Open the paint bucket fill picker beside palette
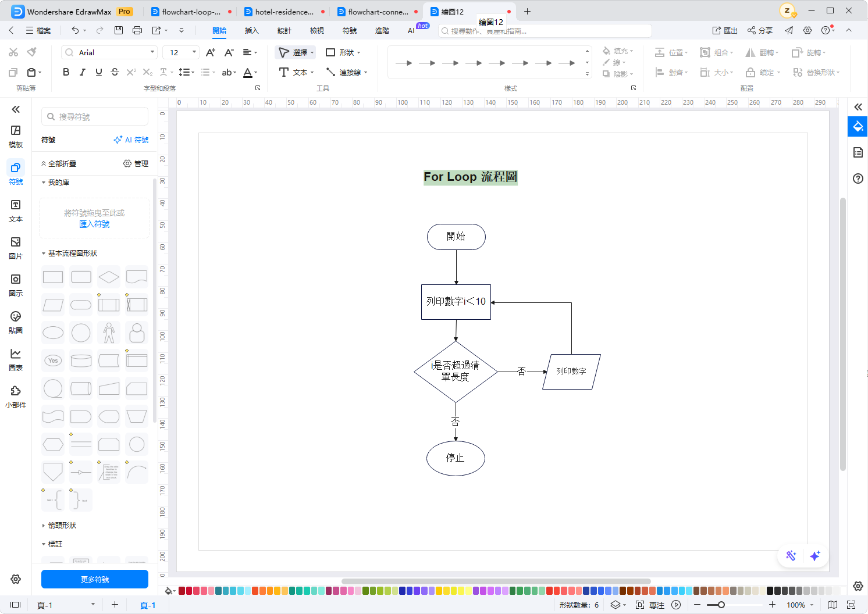The image size is (868, 614). pos(169,591)
